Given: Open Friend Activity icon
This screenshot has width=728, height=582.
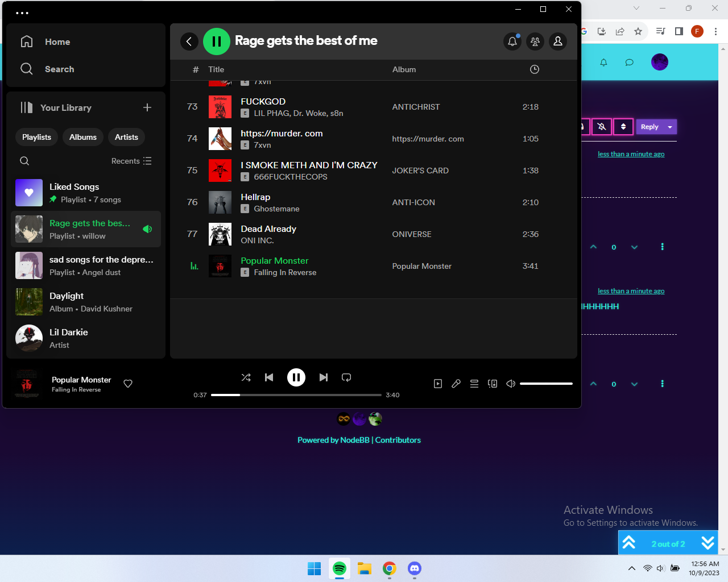Looking at the screenshot, I should tap(535, 41).
